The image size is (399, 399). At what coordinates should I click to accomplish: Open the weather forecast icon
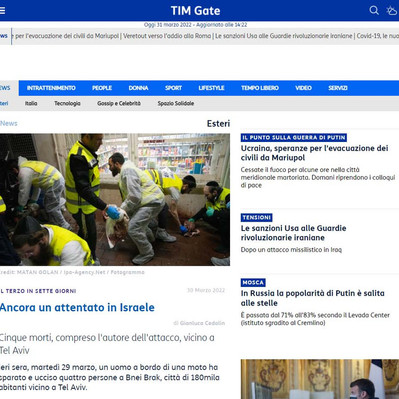[393, 11]
